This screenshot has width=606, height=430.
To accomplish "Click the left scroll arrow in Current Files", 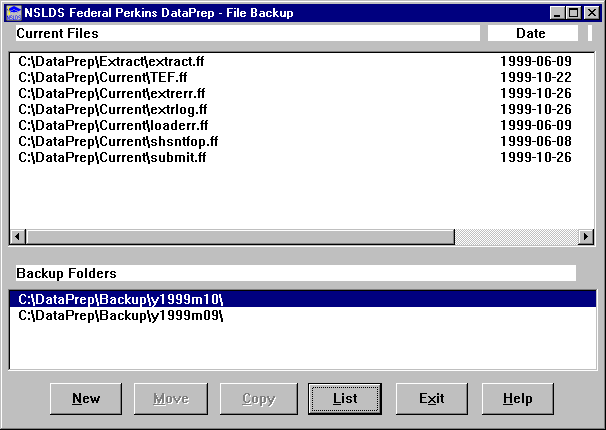I will coord(18,236).
